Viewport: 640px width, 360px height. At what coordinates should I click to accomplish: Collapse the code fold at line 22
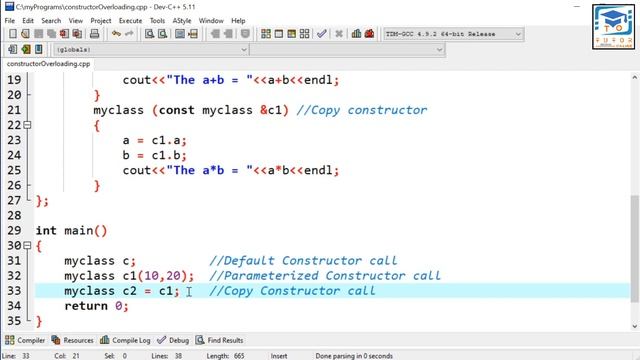tap(27, 125)
